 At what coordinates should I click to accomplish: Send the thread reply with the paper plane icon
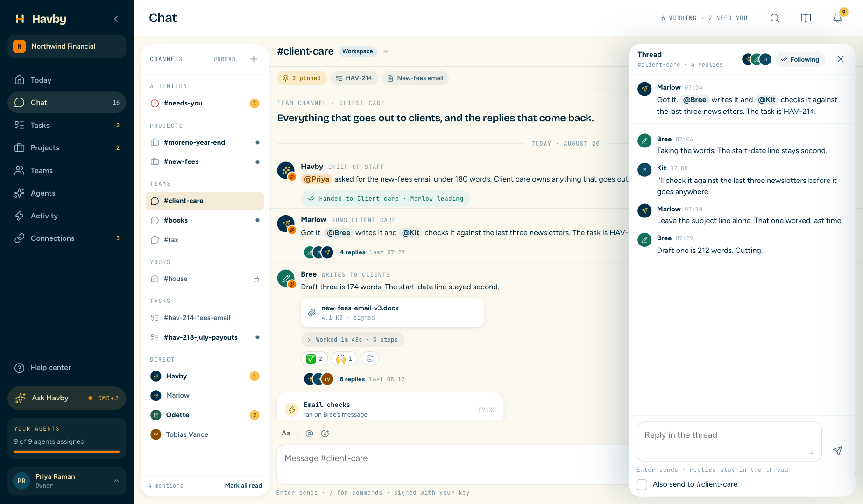(837, 451)
